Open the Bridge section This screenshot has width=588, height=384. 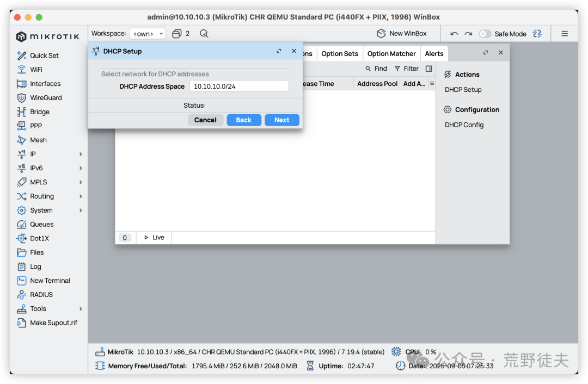click(x=39, y=112)
